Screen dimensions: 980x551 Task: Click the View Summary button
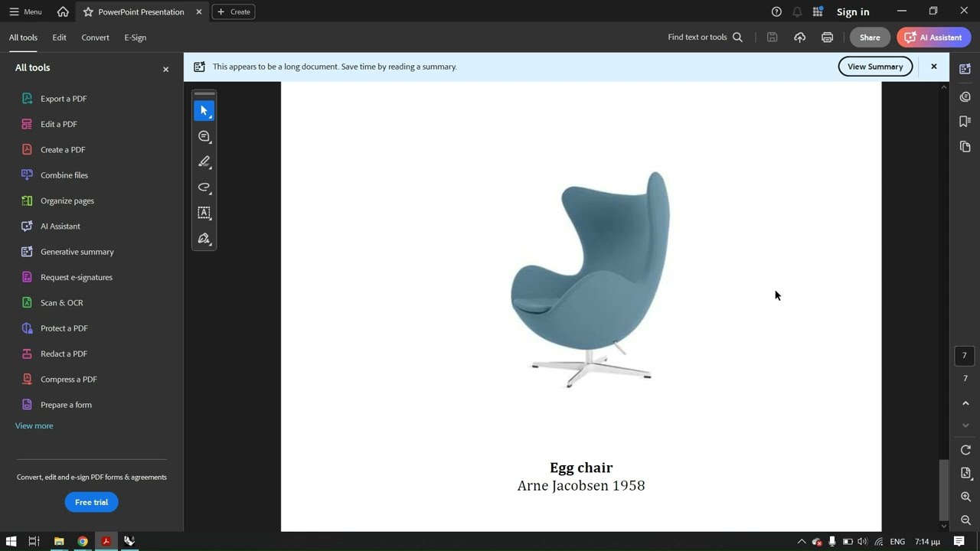tap(875, 67)
